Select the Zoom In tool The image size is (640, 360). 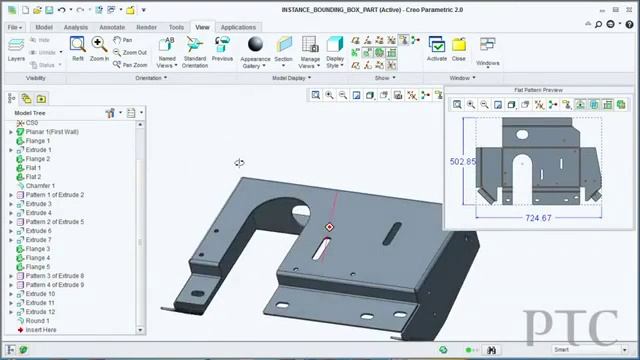click(x=99, y=49)
